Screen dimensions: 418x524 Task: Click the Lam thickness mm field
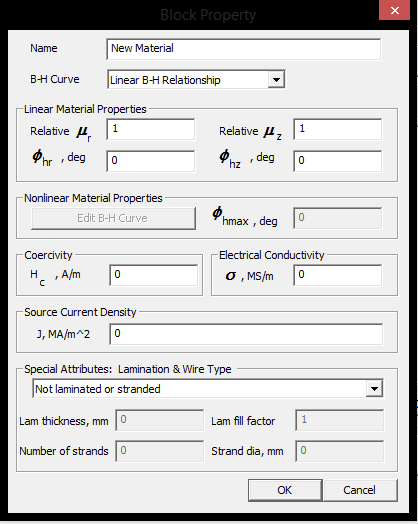click(x=159, y=420)
